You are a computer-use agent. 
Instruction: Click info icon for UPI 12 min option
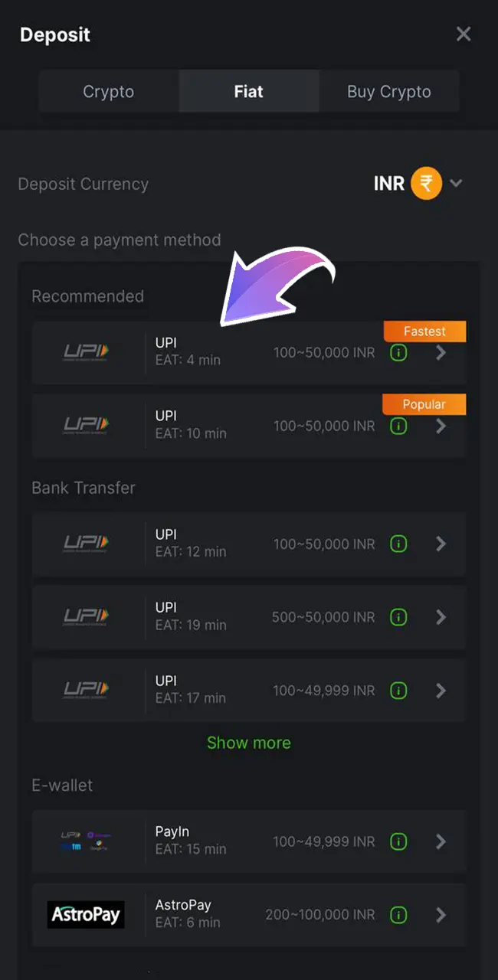coord(398,544)
